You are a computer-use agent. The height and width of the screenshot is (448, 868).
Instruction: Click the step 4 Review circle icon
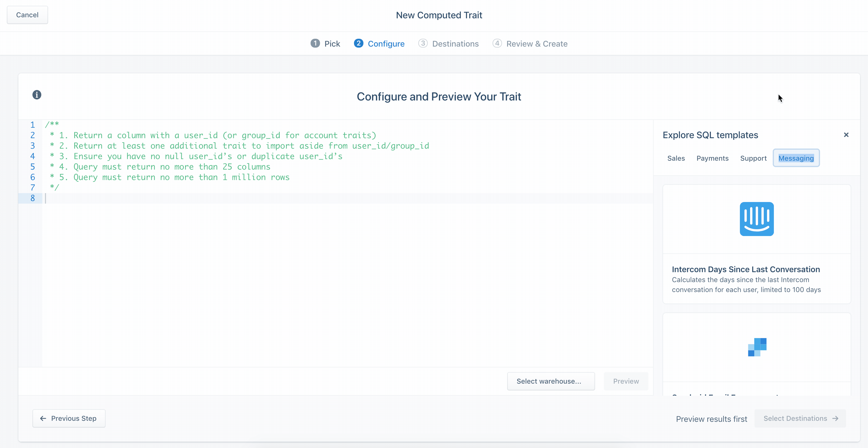click(x=497, y=43)
